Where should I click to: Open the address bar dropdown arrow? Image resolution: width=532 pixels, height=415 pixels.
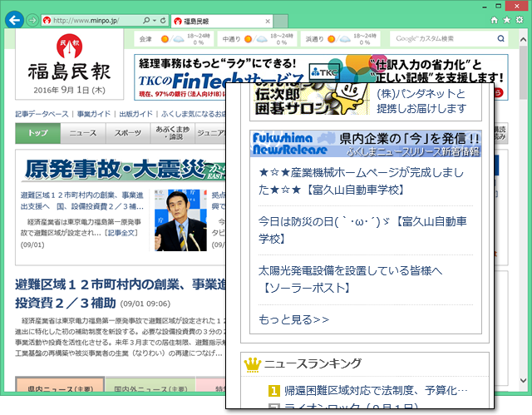click(x=155, y=20)
